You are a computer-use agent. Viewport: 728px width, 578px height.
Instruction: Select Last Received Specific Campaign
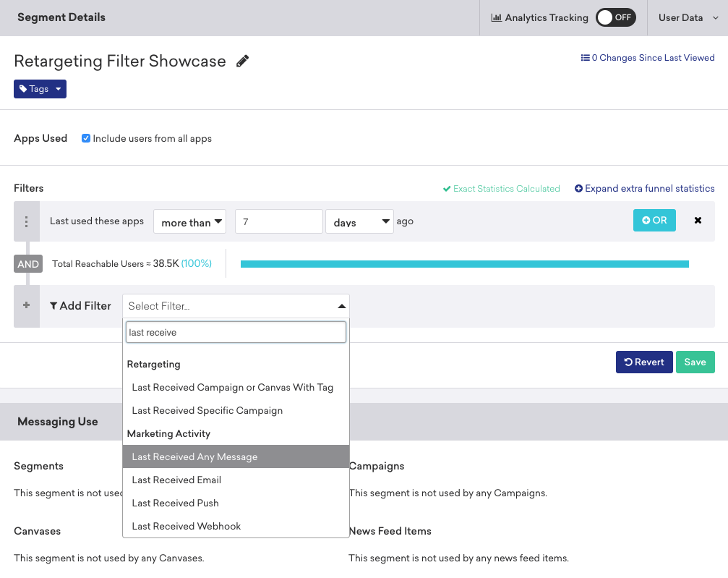236,410
